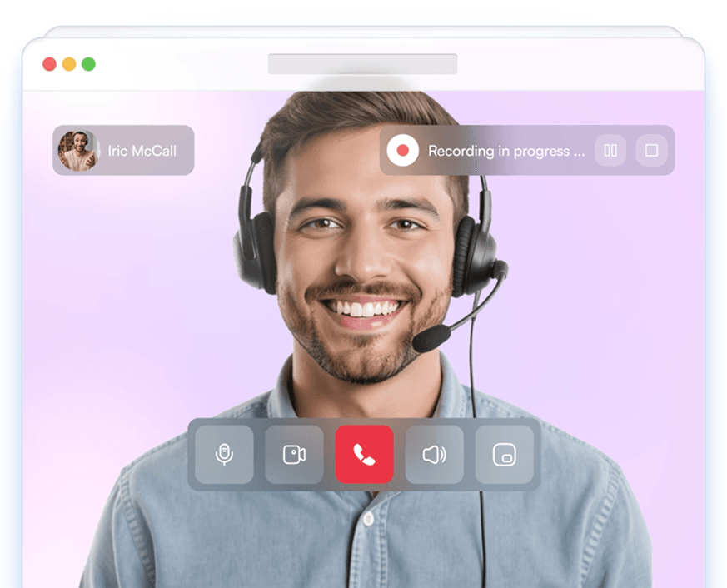Click the browser address bar

[362, 63]
